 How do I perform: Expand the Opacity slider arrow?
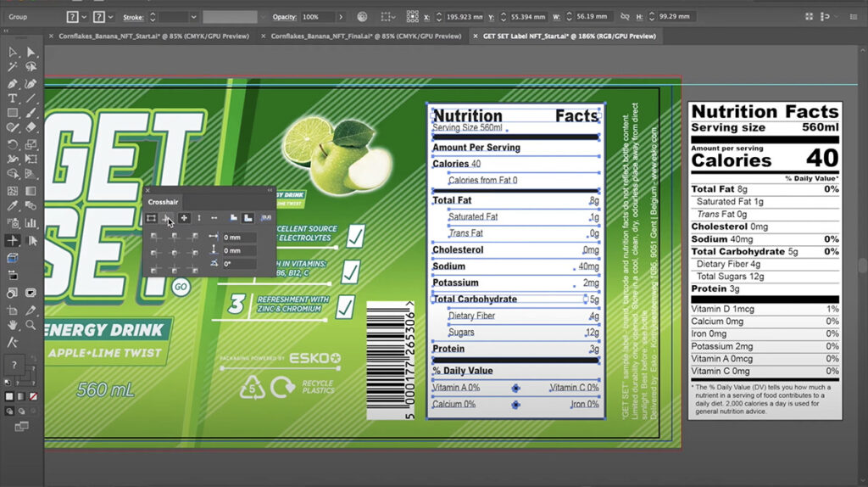click(341, 17)
